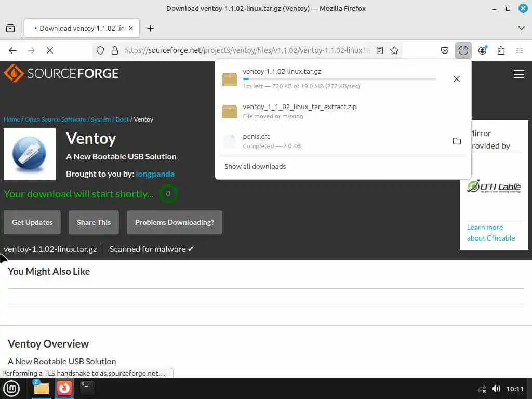532x399 pixels.
Task: Follow the Open Source Software breadcrumb
Action: 55,119
